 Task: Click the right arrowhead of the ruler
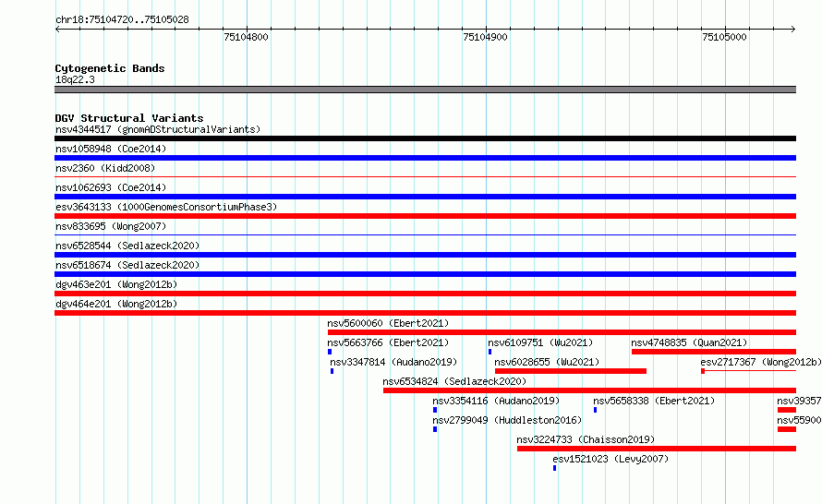click(793, 29)
